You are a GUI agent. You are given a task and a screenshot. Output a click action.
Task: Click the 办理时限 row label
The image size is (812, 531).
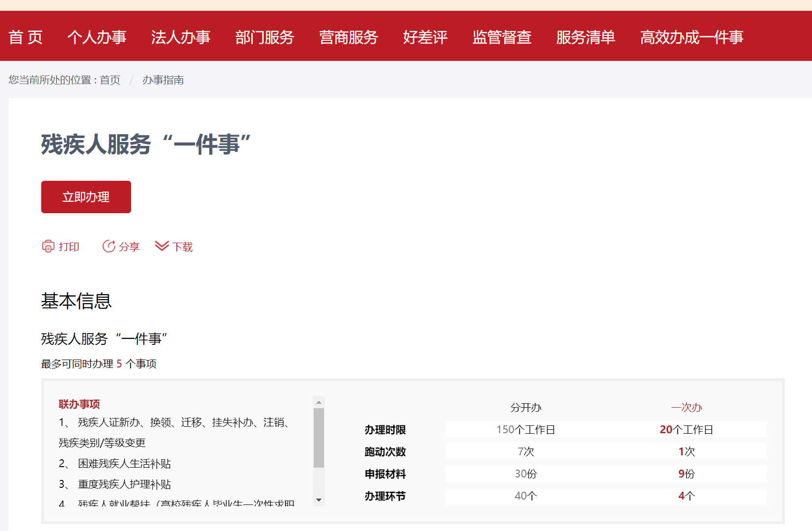385,430
